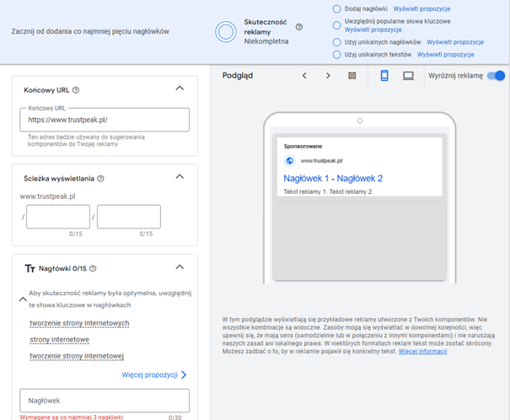Image resolution: width=510 pixels, height=420 pixels.
Task: Click the Końcowy URL input field
Action: point(105,120)
